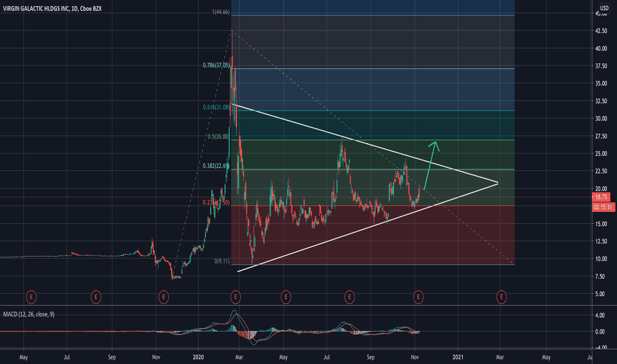
Task: Click the 42.50 price axis value
Action: [x=601, y=30]
